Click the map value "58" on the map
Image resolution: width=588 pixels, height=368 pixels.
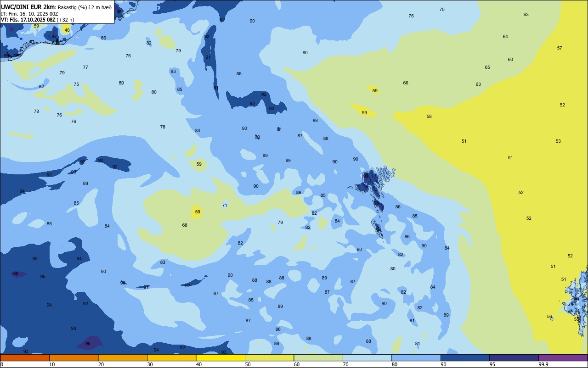pyautogui.click(x=429, y=117)
